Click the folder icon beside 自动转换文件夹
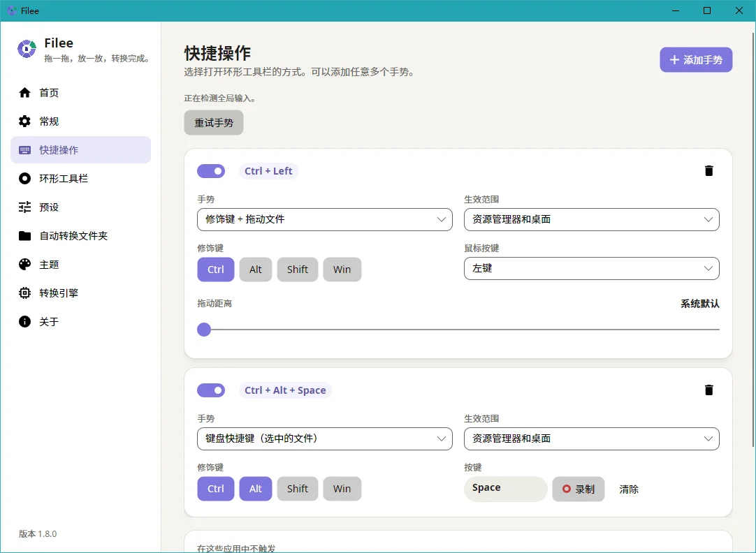 pos(24,235)
